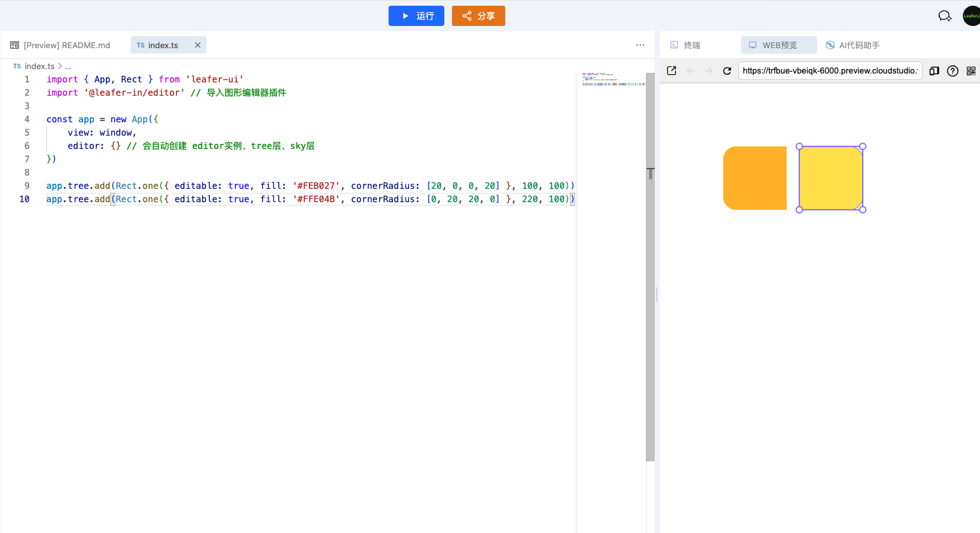Expand the breadcrumb chevron after index.ts

tap(60, 66)
